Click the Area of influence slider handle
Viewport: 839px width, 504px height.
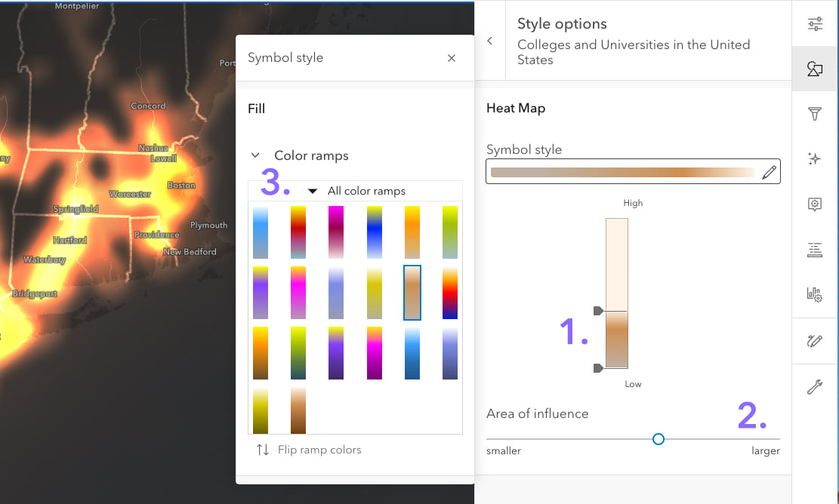point(659,439)
